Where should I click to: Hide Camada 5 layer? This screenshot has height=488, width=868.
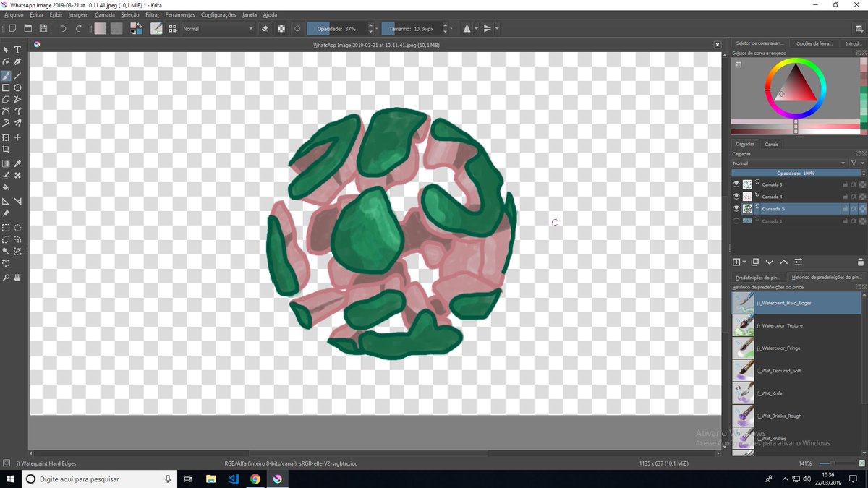(x=736, y=209)
